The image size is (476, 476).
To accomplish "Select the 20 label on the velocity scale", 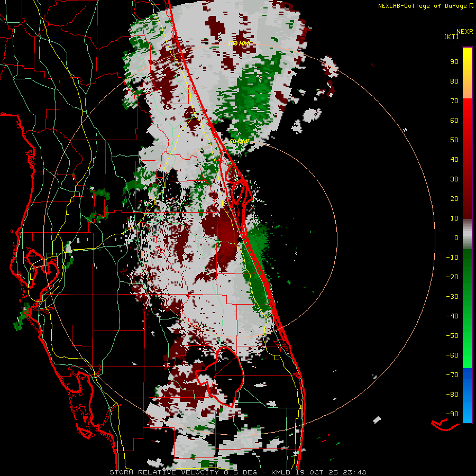I will coord(454,198).
